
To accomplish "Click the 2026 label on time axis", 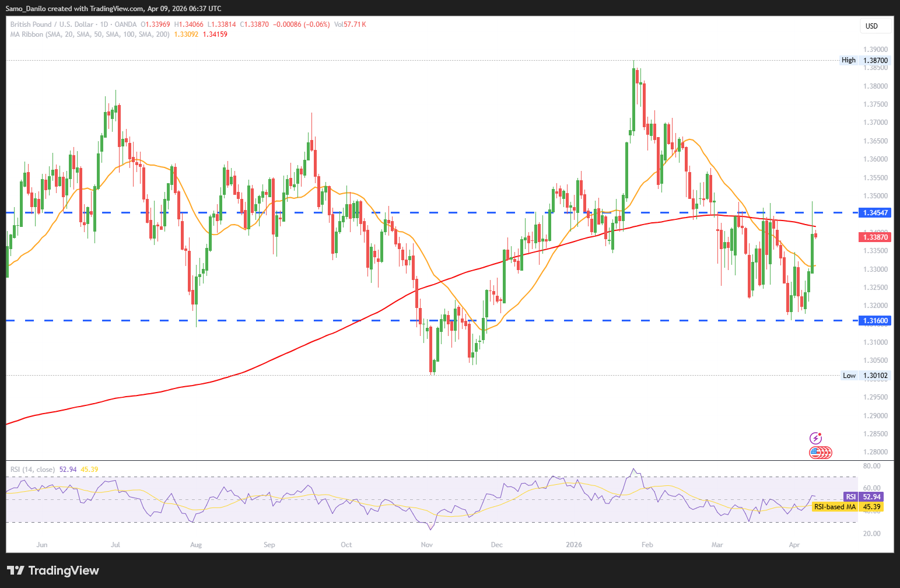I will 574,545.
